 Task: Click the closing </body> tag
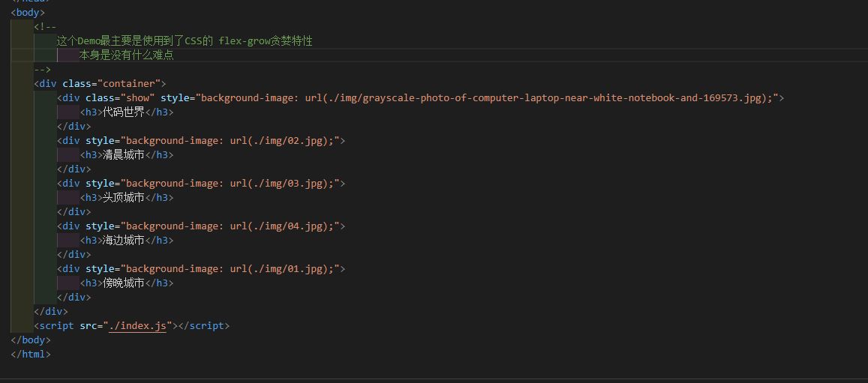click(31, 340)
